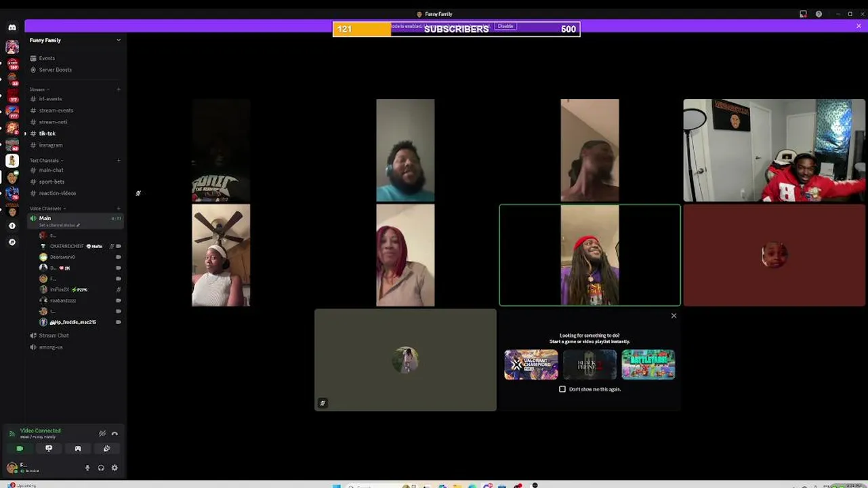Open the stream-events channel

pos(75,110)
